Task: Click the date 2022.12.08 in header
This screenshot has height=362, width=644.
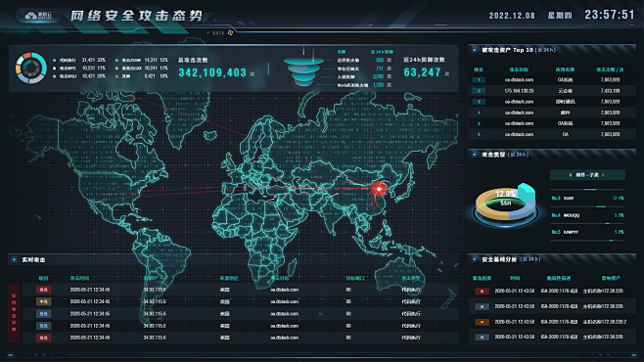Action: point(512,16)
